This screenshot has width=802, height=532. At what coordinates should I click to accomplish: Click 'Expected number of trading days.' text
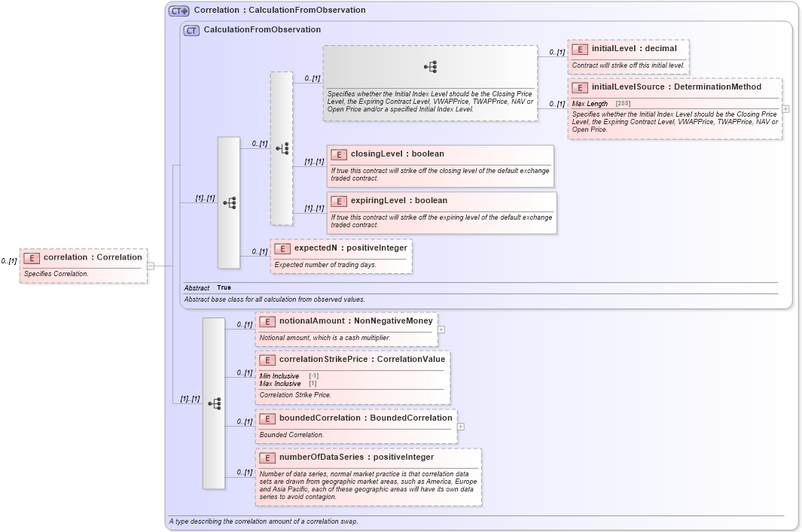pos(325,265)
